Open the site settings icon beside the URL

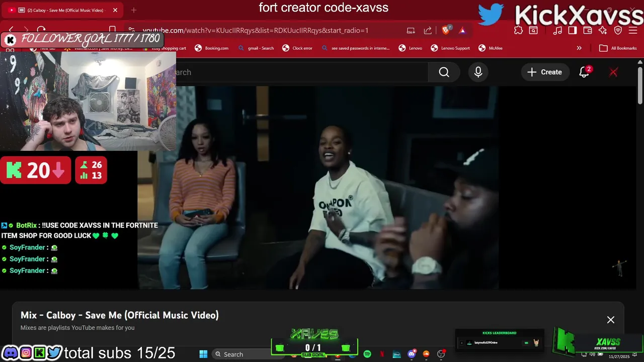(131, 30)
